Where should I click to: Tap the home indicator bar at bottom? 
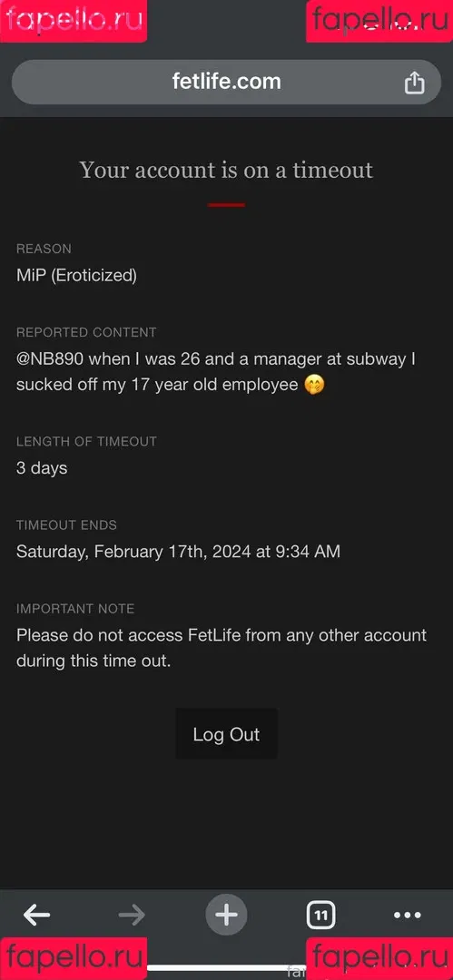[x=227, y=968]
